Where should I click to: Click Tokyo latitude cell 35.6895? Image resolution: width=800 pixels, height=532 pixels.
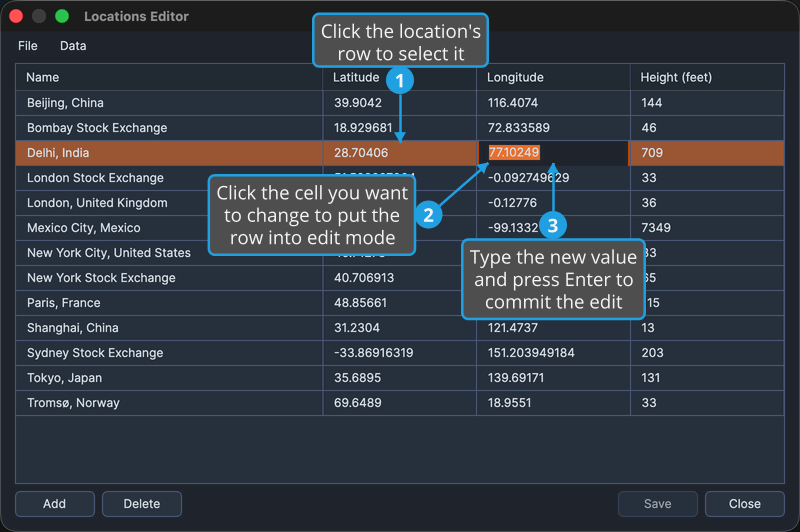tap(399, 378)
